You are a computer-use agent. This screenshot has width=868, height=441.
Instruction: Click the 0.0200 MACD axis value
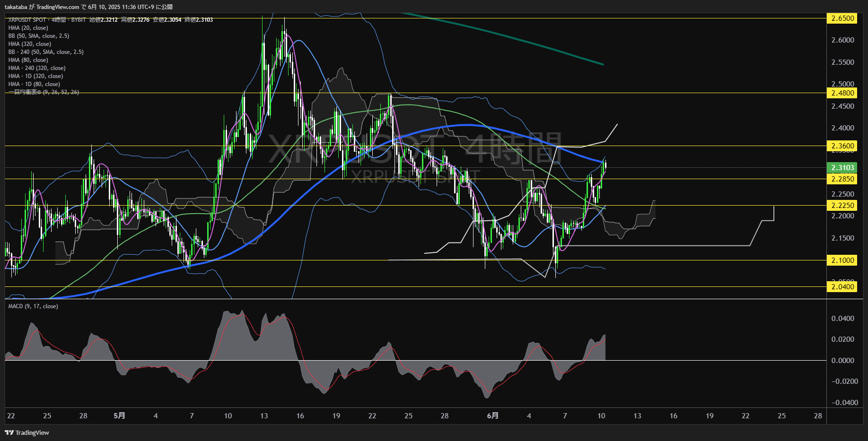click(843, 339)
